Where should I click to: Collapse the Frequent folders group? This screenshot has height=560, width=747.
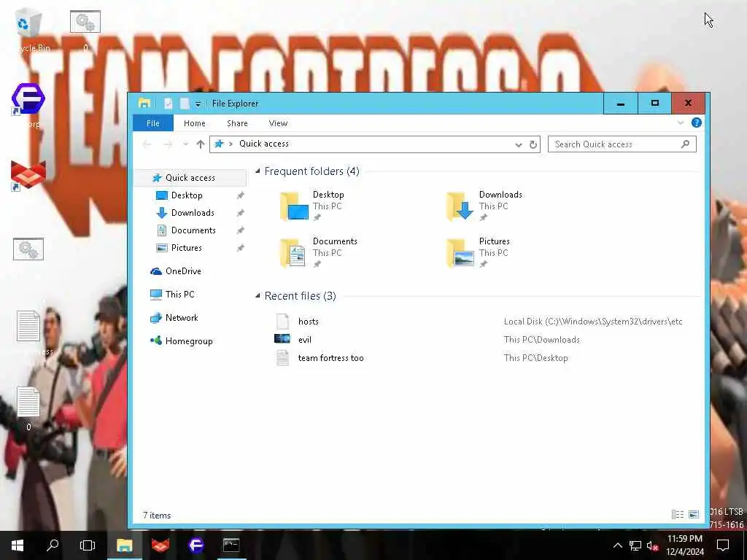(x=258, y=171)
